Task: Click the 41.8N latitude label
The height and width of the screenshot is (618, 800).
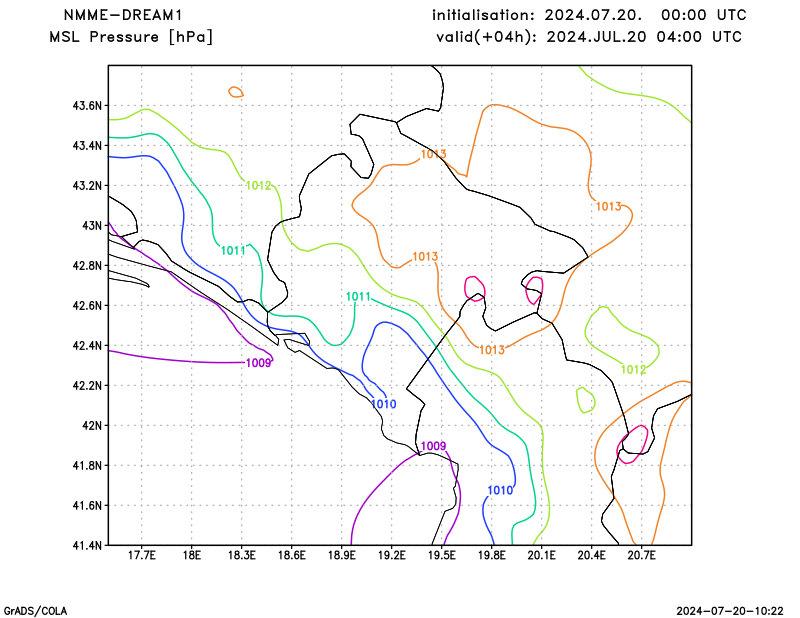Action: (88, 465)
